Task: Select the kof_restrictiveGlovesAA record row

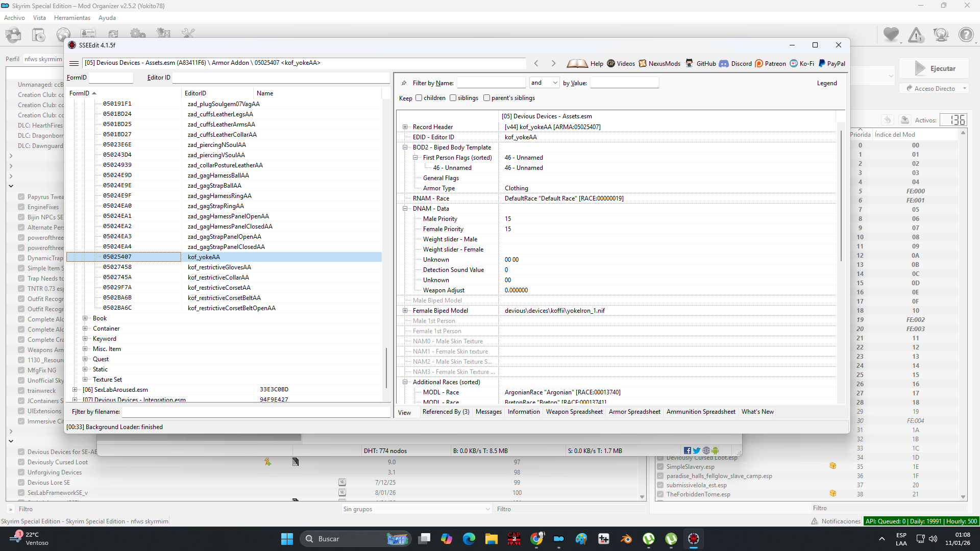Action: (x=225, y=267)
